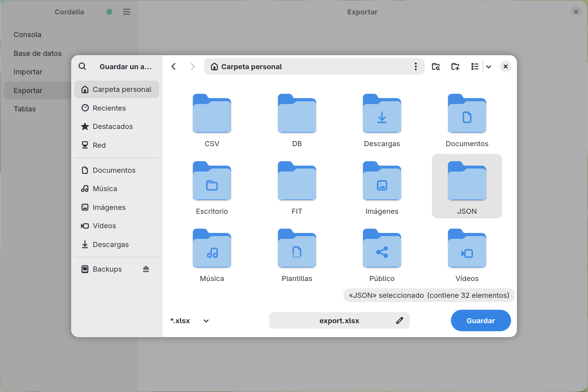Open Cordelia hamburger menu

(x=126, y=12)
